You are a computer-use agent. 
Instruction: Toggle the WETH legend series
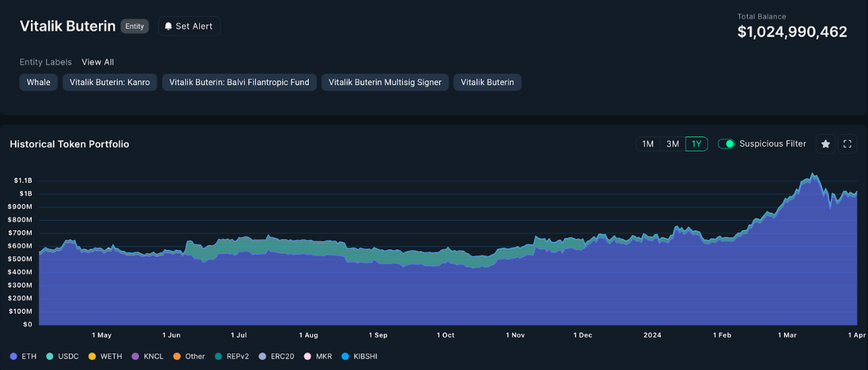(105, 357)
